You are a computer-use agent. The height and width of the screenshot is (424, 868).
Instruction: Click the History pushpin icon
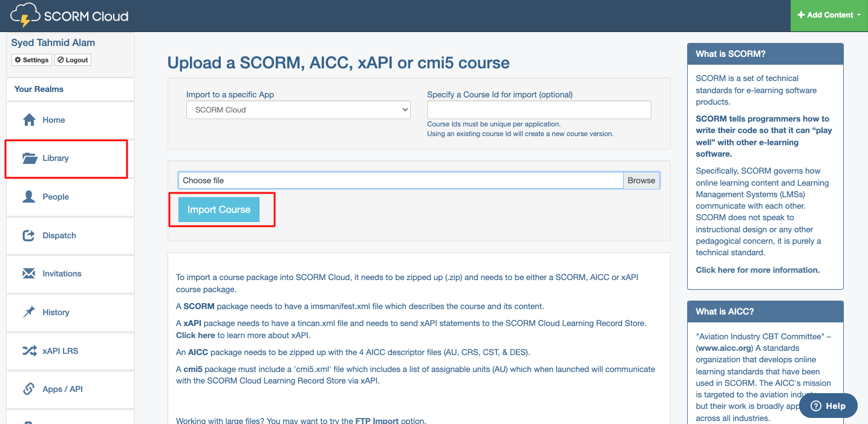29,312
